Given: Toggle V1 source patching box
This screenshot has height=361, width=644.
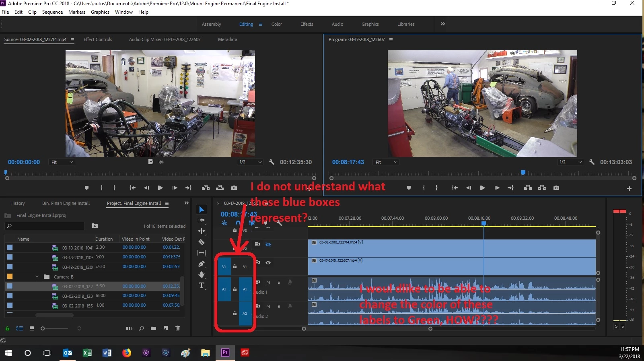Looking at the screenshot, I should 224,266.
